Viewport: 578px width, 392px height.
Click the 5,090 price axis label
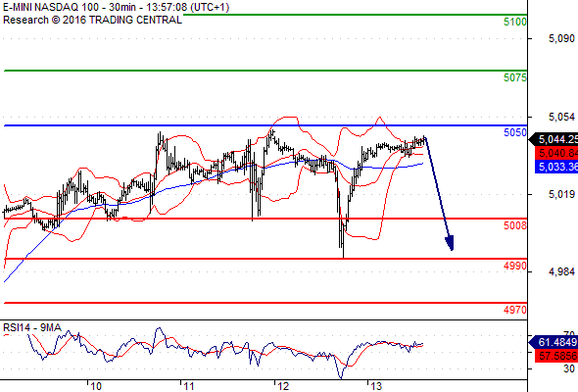click(561, 38)
